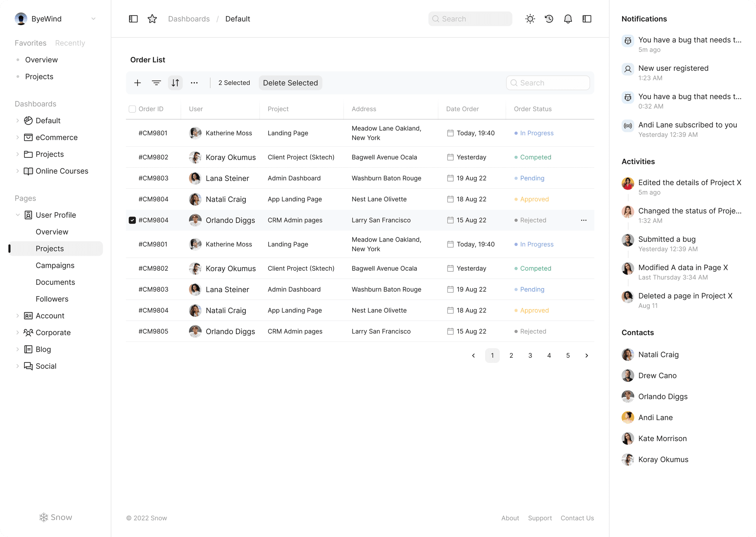
Task: Uncheck the selected #CM9804 row checkbox
Action: [132, 220]
